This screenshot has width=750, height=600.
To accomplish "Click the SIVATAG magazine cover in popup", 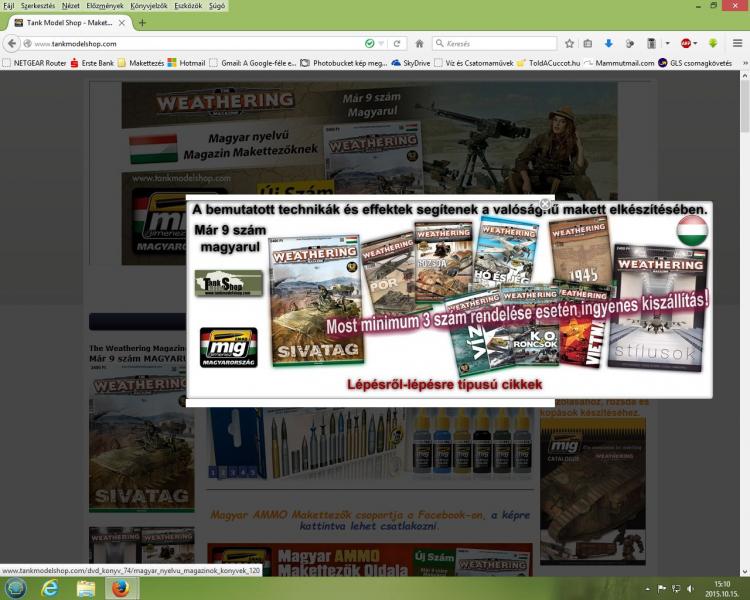I will coord(318,301).
